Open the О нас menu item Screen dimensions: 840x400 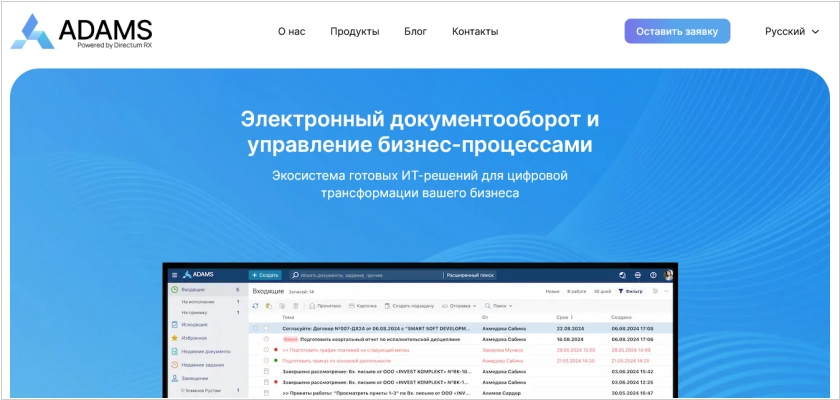[x=291, y=31]
